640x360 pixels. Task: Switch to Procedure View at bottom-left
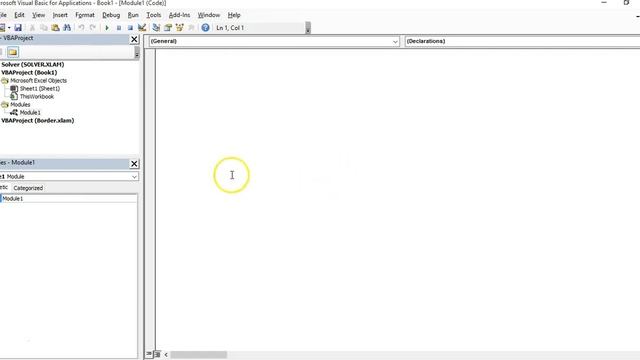149,354
